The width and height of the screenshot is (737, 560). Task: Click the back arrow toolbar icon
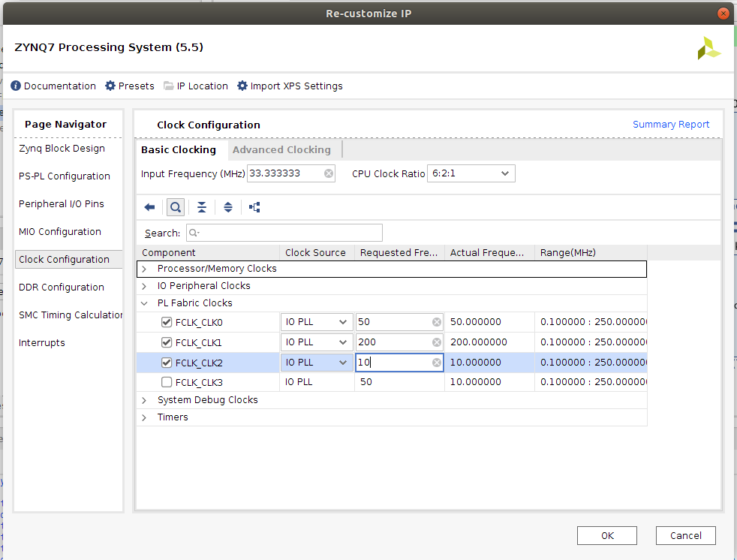pyautogui.click(x=149, y=207)
